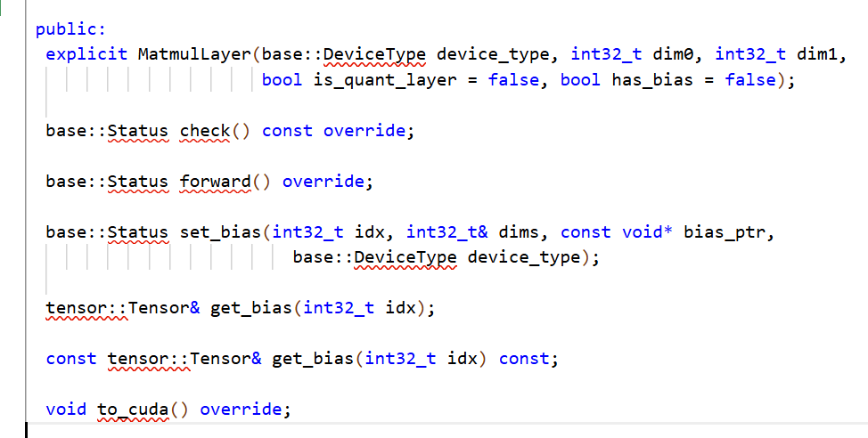868x438 pixels.
Task: Click DeviceType in the constructor parameters
Action: 374,54
